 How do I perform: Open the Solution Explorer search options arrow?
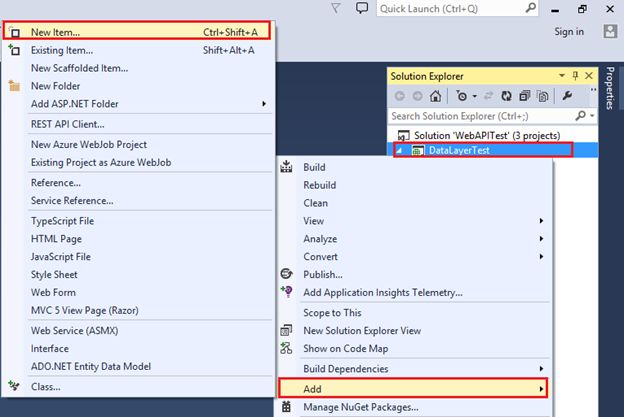pos(592,116)
